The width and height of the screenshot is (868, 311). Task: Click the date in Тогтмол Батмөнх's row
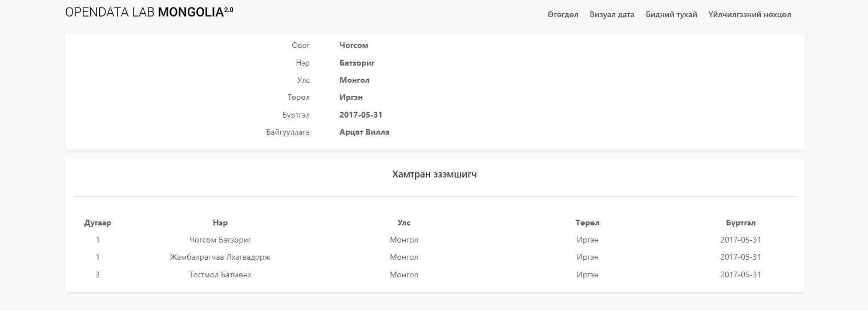point(740,274)
